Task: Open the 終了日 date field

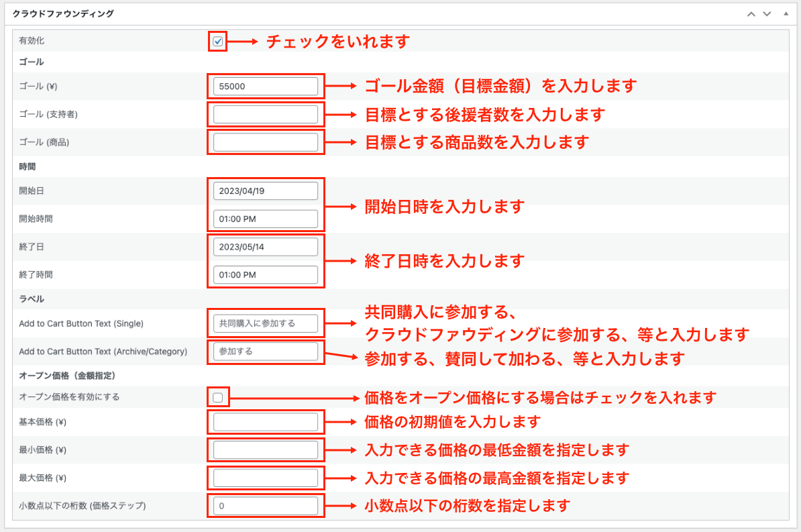Action: [x=265, y=247]
